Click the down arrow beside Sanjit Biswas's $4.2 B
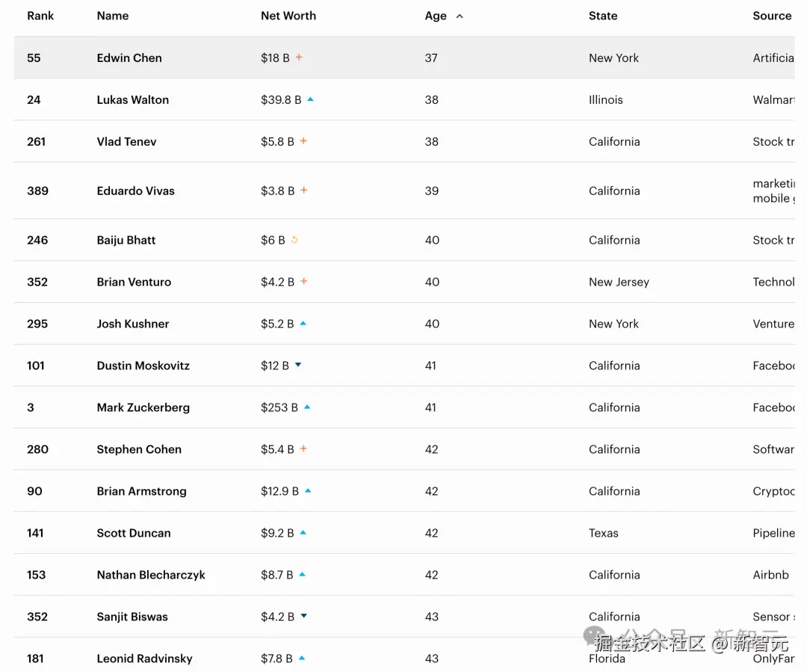Viewport: 807px width, 672px height. (x=303, y=615)
